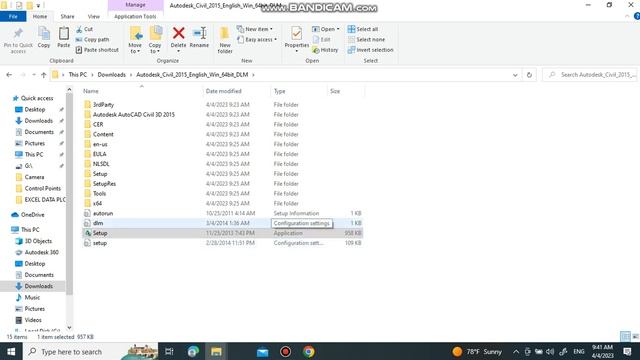The width and height of the screenshot is (640, 360).
Task: Click the Paste ribbon icon
Action: pyautogui.click(x=64, y=33)
